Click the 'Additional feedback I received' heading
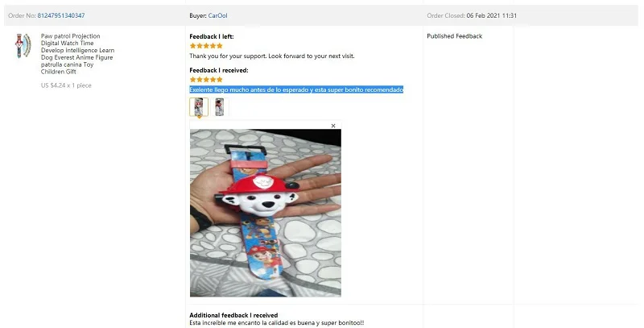The image size is (644, 328). pos(233,315)
